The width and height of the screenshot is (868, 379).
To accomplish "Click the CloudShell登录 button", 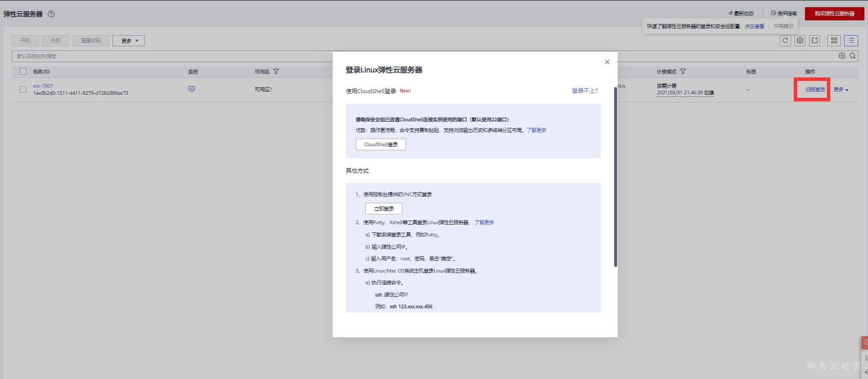I will point(381,145).
